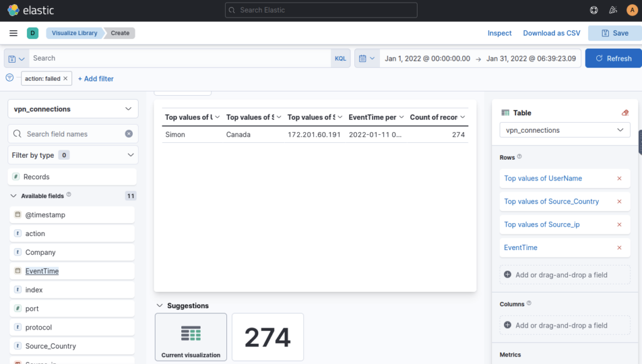Viewport: 642px width, 364px height.
Task: Open the EventTime dimension settings
Action: 520,247
